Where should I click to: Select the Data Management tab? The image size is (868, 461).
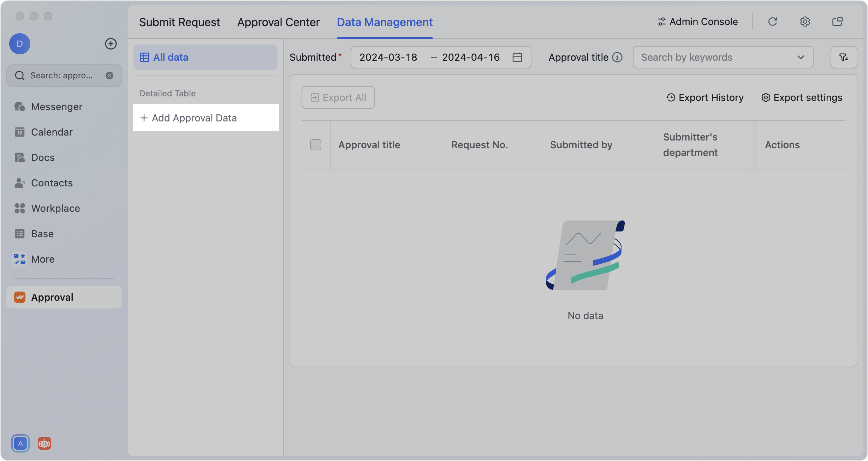click(385, 22)
